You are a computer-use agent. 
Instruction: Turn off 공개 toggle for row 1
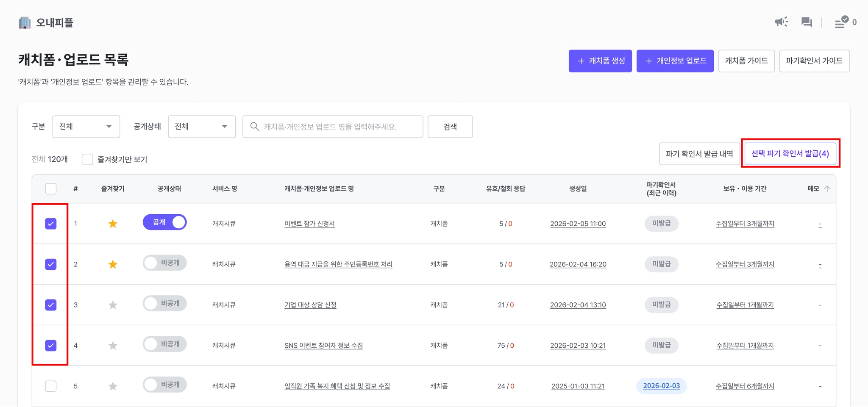click(x=165, y=222)
